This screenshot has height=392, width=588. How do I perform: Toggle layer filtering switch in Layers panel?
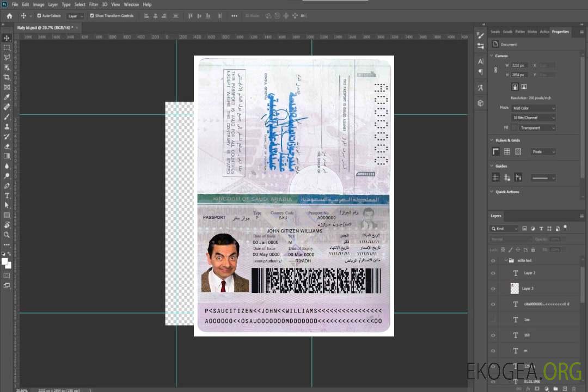click(565, 228)
